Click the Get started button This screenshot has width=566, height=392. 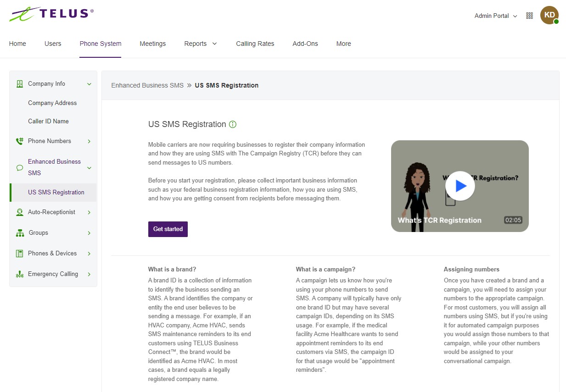[x=168, y=229]
